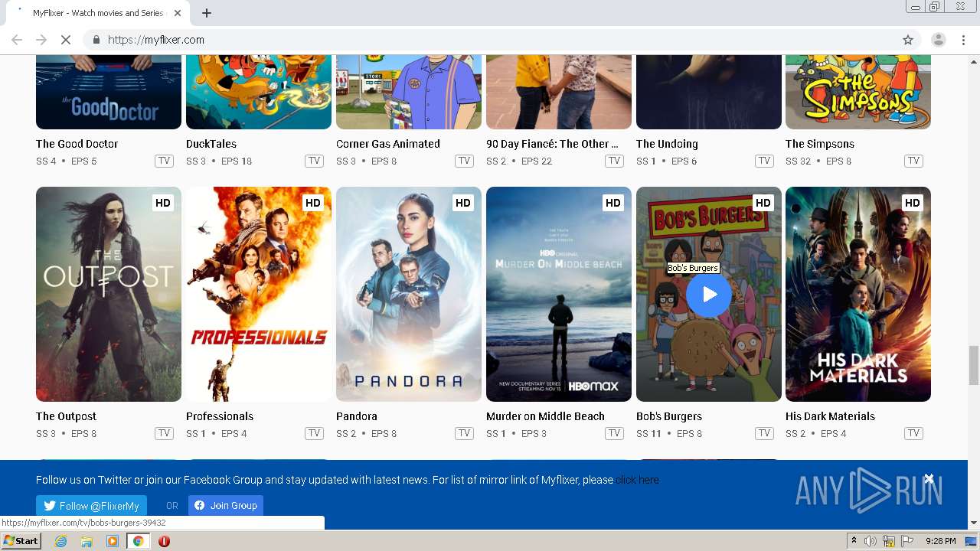Click The Good Doctor title link
This screenshot has width=980, height=551.
pyautogui.click(x=77, y=144)
